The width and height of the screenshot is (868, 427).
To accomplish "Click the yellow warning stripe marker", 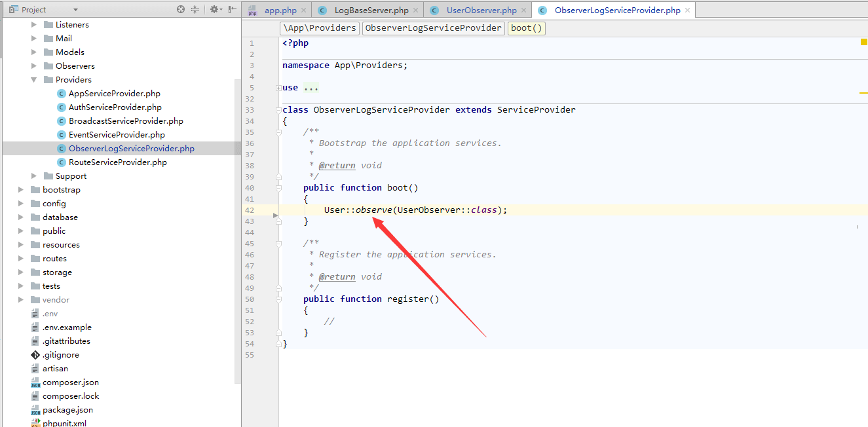I will pos(863,93).
